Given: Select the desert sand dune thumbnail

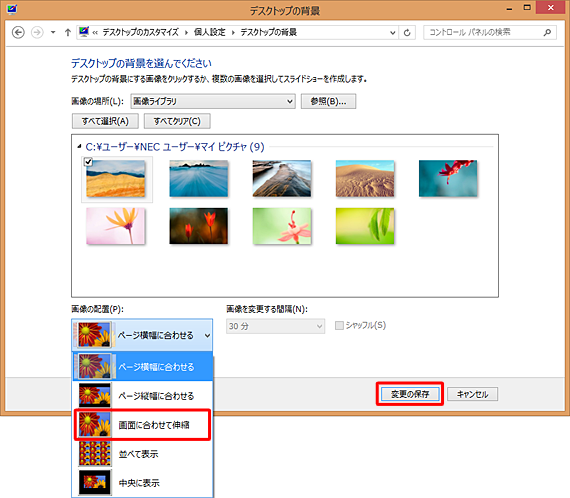Looking at the screenshot, I should (x=365, y=178).
